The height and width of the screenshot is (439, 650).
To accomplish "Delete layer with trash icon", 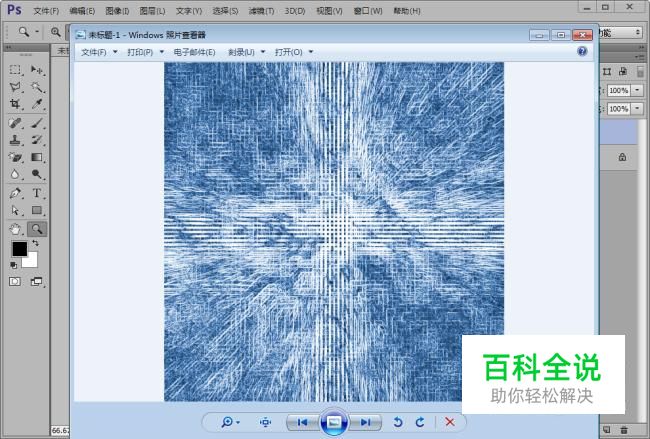I will 624,430.
